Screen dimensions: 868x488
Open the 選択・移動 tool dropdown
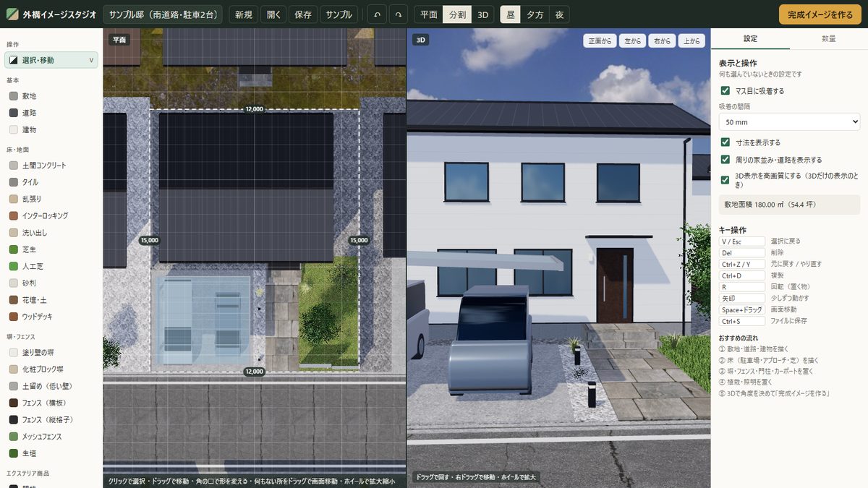(51, 60)
